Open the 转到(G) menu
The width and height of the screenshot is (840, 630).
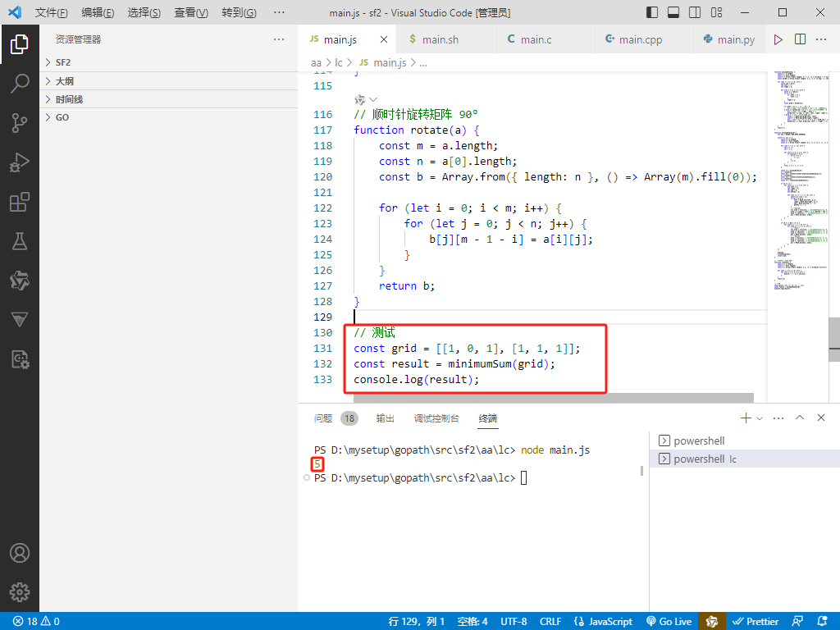coord(239,12)
